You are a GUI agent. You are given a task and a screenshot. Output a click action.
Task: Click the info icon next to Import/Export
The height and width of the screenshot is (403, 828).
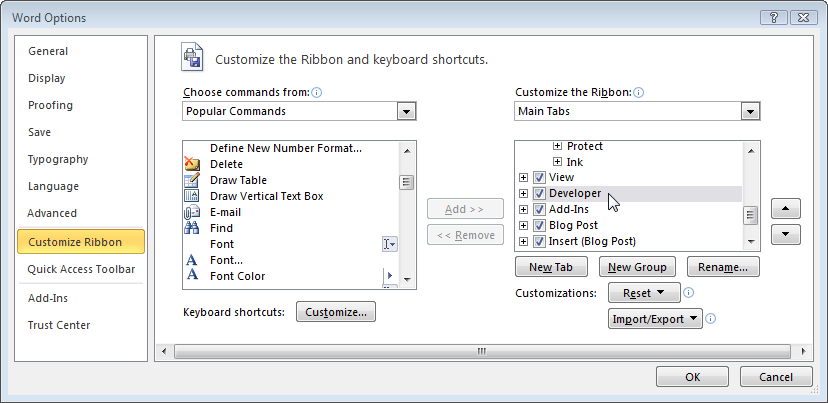[x=711, y=318]
